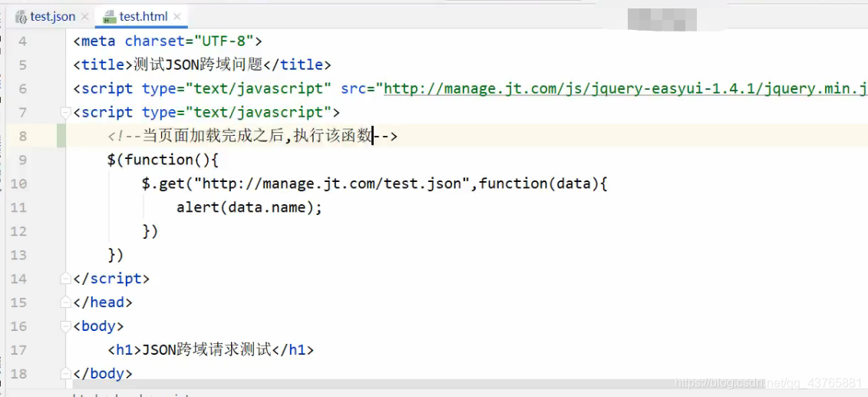This screenshot has height=397, width=868.
Task: Click the h1 text JSON跨域请求测试
Action: tap(207, 350)
